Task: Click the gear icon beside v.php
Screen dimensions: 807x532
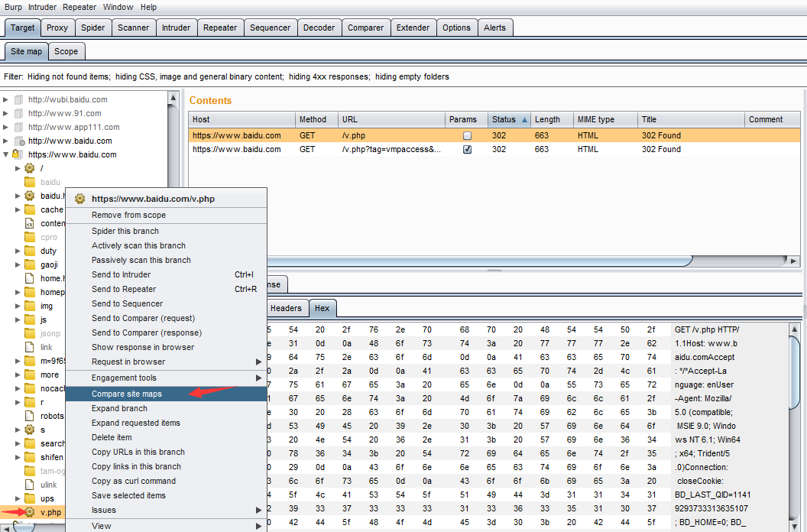Action: 30,512
